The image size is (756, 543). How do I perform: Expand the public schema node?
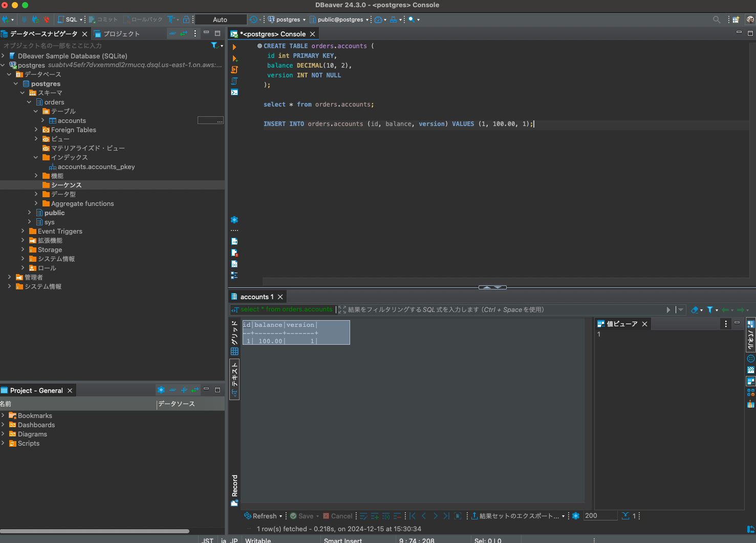point(30,213)
